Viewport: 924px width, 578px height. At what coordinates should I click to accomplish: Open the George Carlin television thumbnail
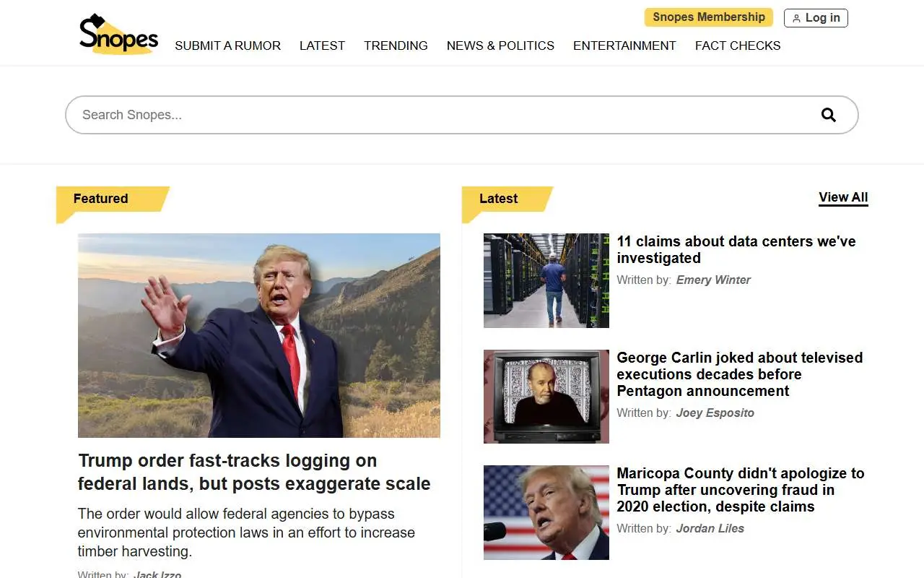coord(546,397)
